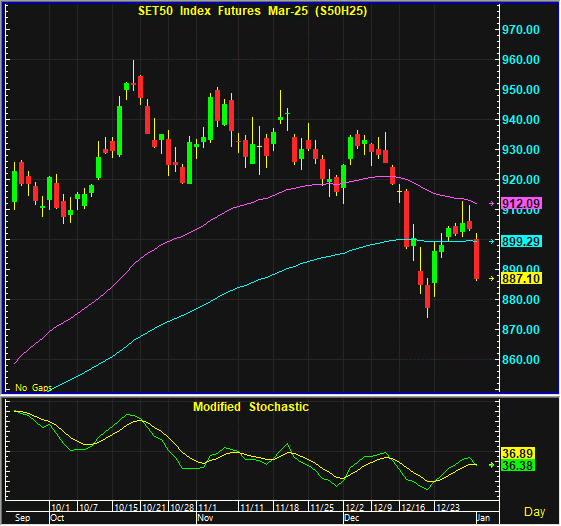Click the 12/16 date axis marker
This screenshot has height=526, width=561.
(x=413, y=507)
